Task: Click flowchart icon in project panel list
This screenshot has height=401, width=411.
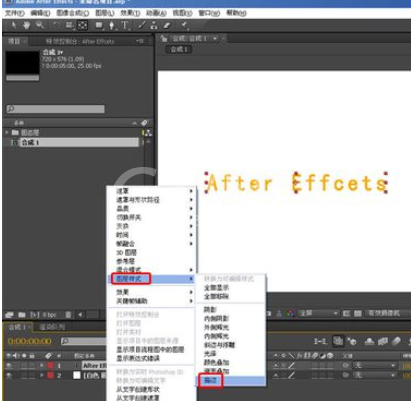Action: (x=148, y=133)
